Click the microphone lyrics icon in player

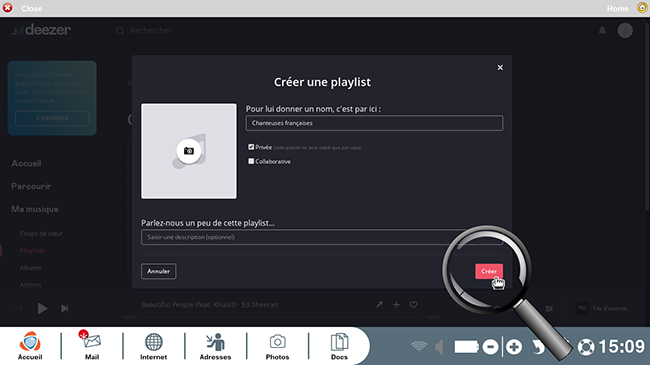379,305
